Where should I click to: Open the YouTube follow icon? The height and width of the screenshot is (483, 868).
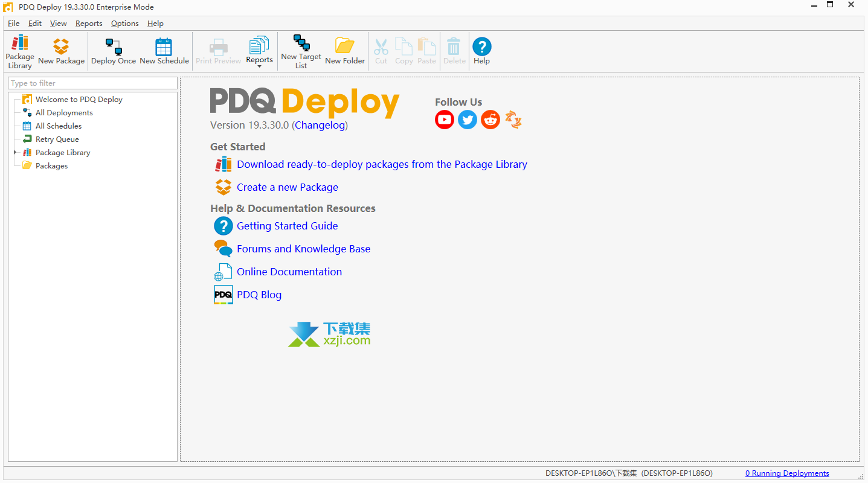(x=445, y=120)
